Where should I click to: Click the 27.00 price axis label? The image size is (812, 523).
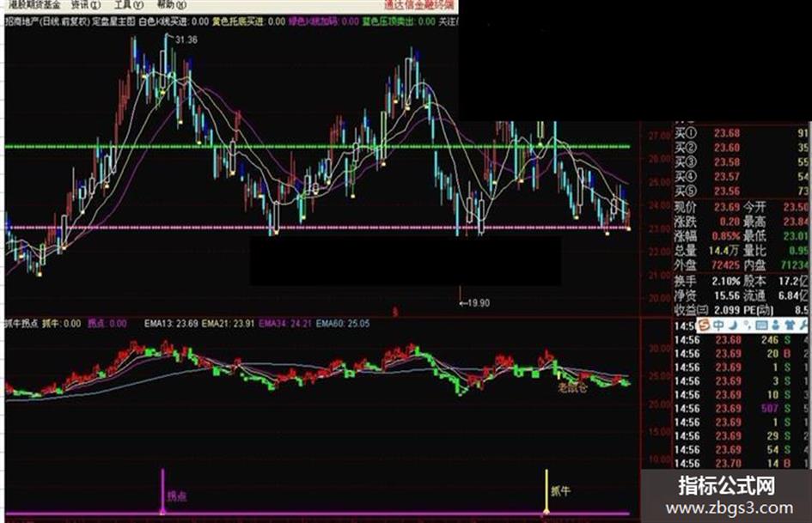pyautogui.click(x=660, y=137)
